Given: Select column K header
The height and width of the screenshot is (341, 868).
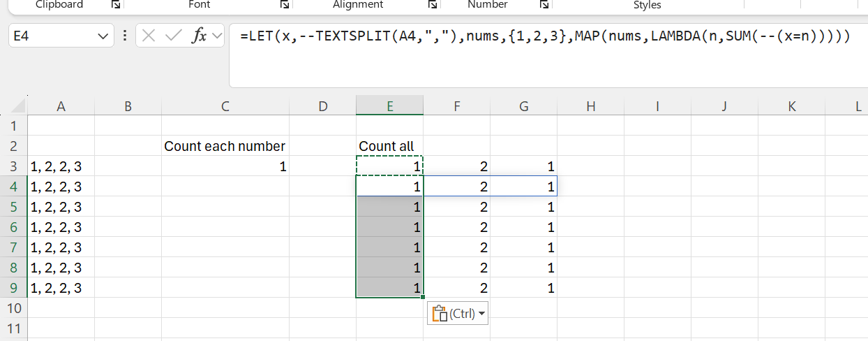Looking at the screenshot, I should [791, 106].
